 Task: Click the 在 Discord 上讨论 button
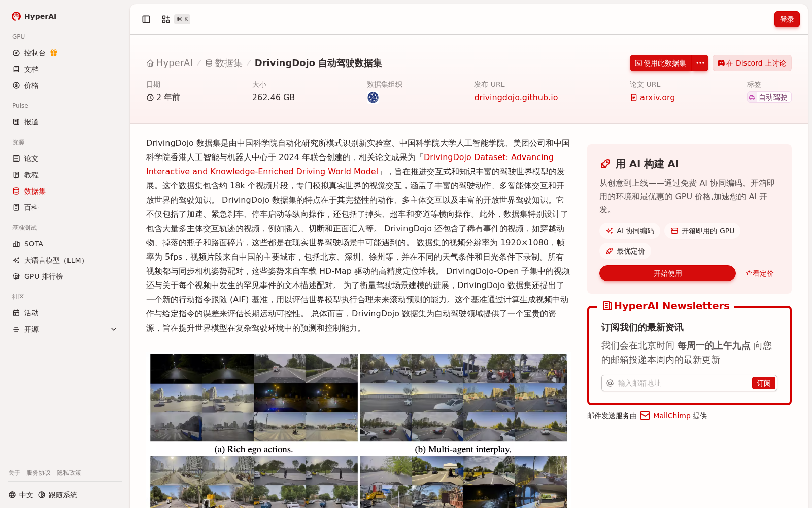pyautogui.click(x=752, y=63)
